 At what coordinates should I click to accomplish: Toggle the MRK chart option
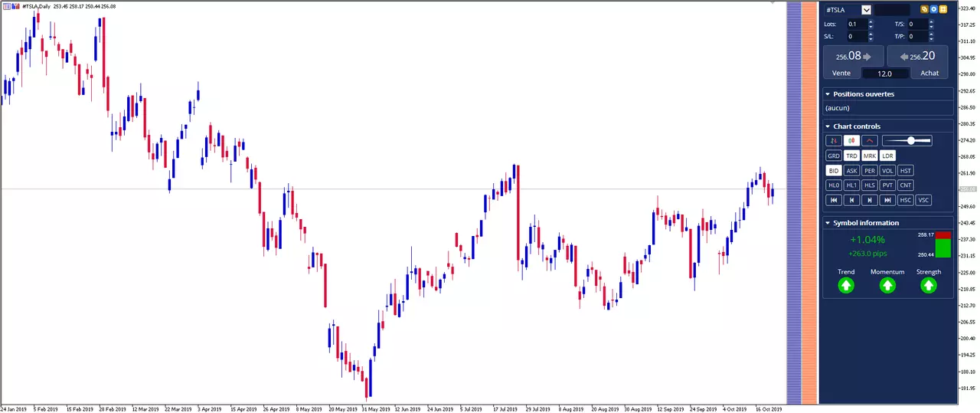tap(870, 156)
